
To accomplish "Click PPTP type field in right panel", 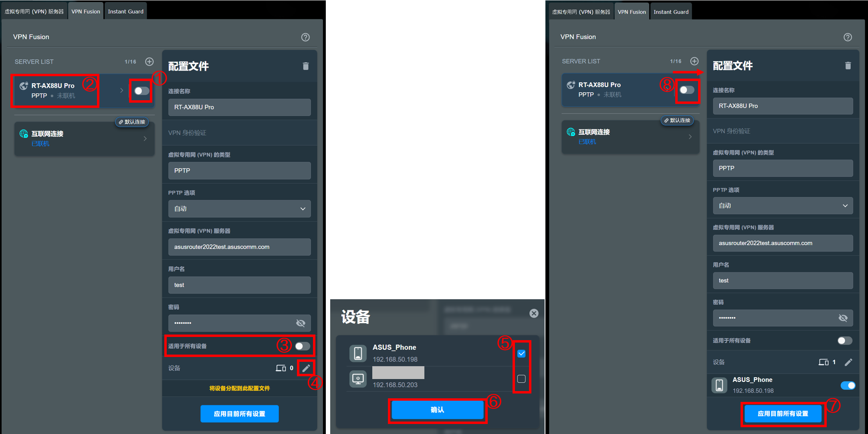I will pyautogui.click(x=783, y=168).
